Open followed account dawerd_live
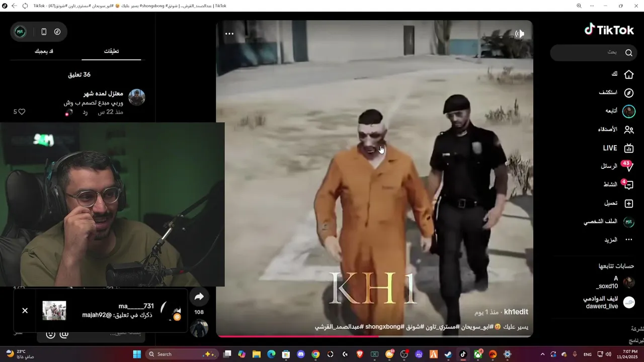 click(x=609, y=302)
